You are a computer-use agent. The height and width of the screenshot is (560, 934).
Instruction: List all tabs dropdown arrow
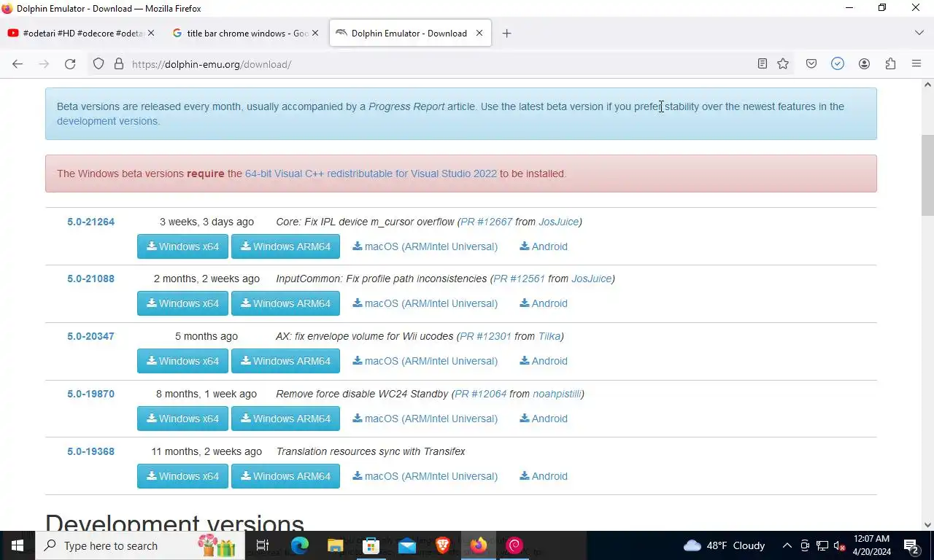(x=919, y=34)
